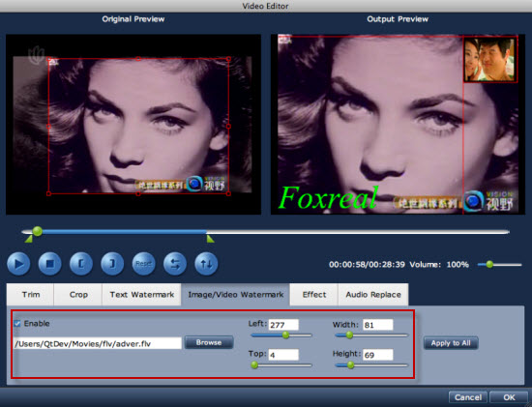Click the watermark file path field
Image resolution: width=532 pixels, height=407 pixels.
coord(98,343)
